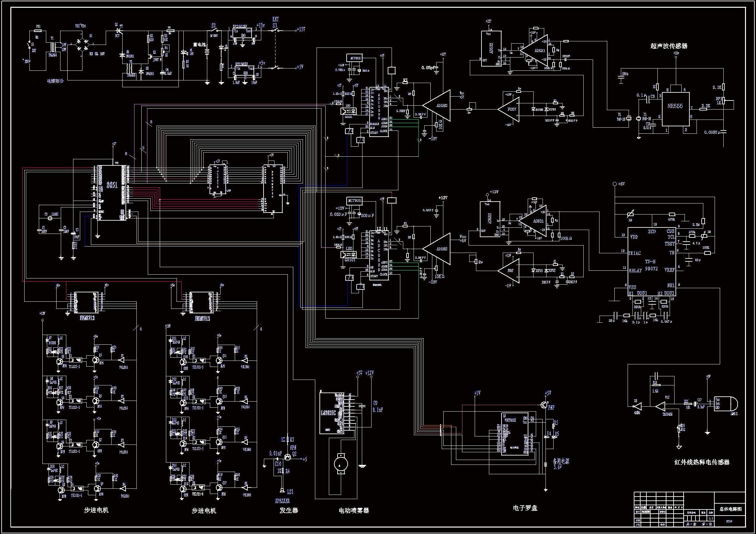Click the DC motor symbol
Image resolution: width=756 pixels, height=534 pixels.
[x=340, y=464]
